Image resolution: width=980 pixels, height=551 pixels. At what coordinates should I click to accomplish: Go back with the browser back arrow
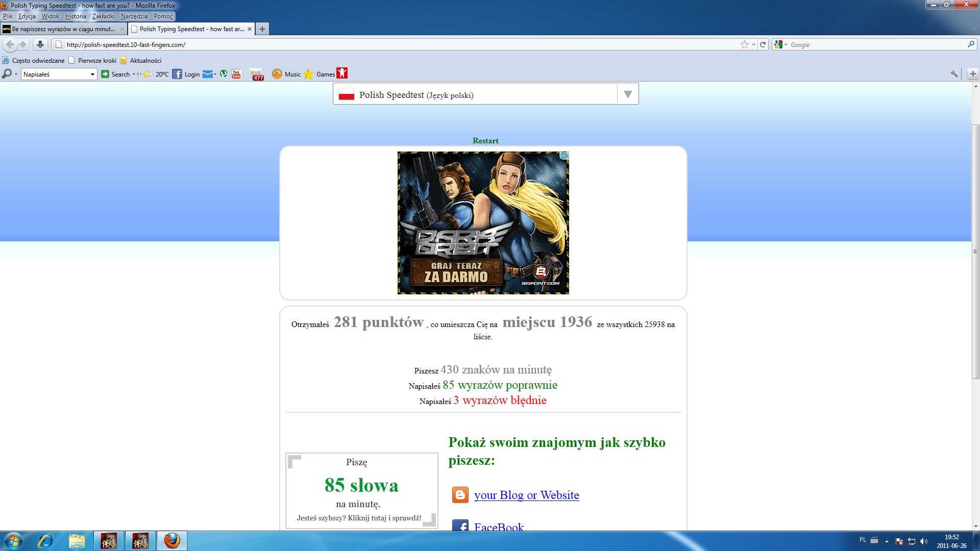10,44
